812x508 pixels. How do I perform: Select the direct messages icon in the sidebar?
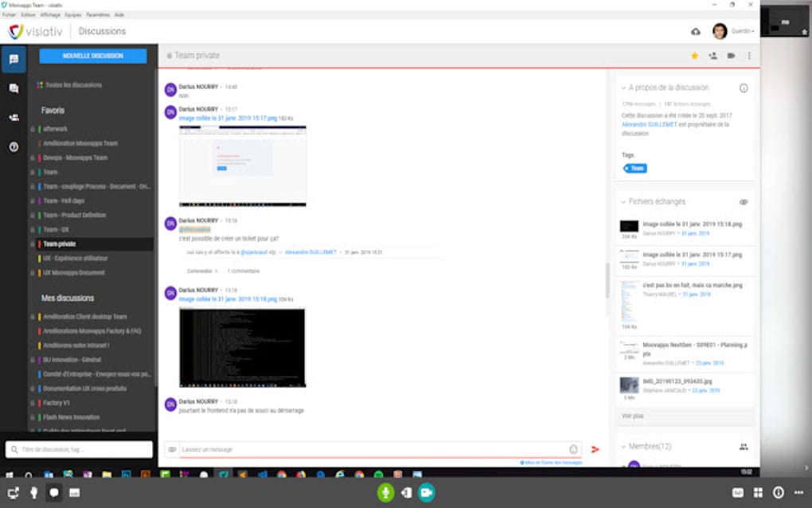point(13,89)
